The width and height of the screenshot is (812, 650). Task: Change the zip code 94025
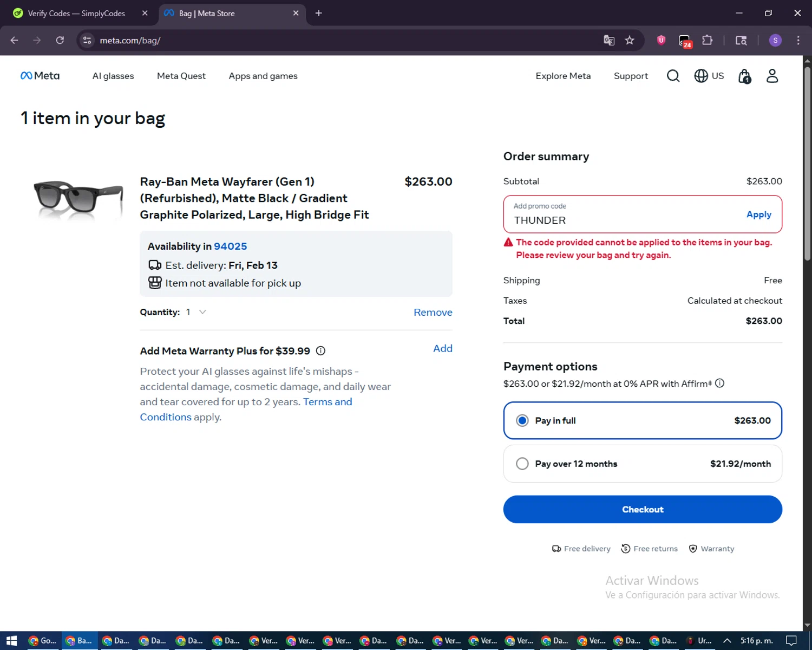[x=230, y=246]
